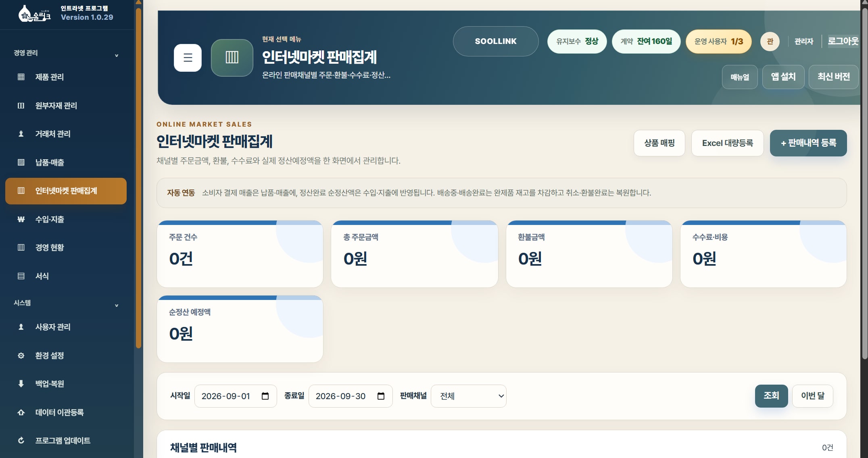Click the 운영 사용자 1/3 badge
This screenshot has height=458, width=868.
point(719,42)
